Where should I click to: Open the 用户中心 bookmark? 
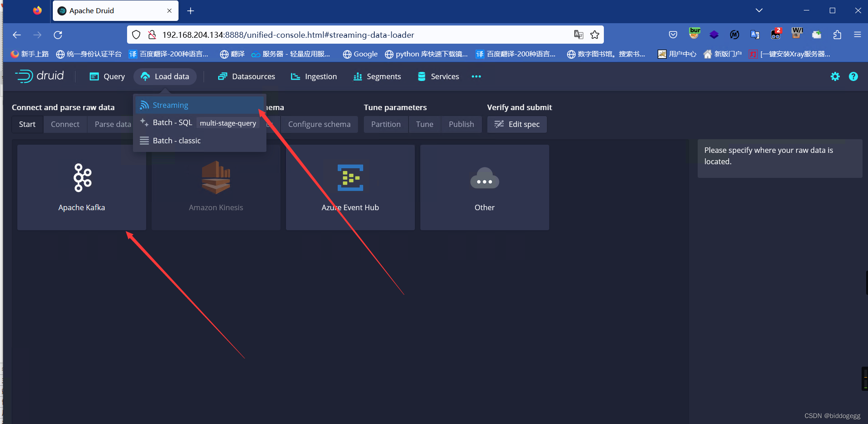[677, 54]
